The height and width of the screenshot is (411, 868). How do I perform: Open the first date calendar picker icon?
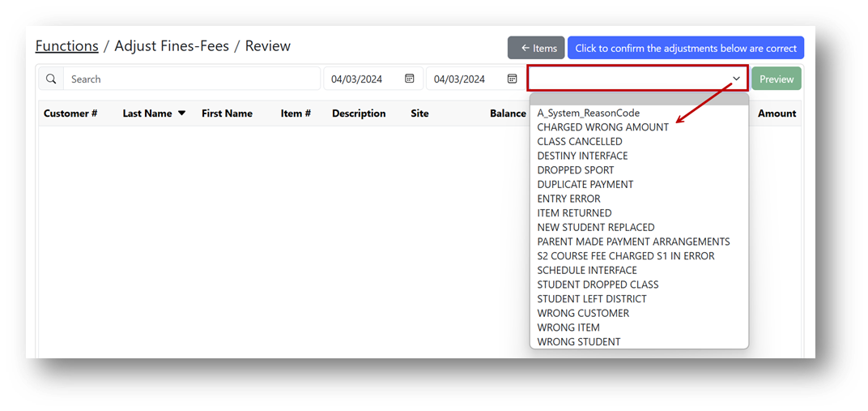(410, 79)
